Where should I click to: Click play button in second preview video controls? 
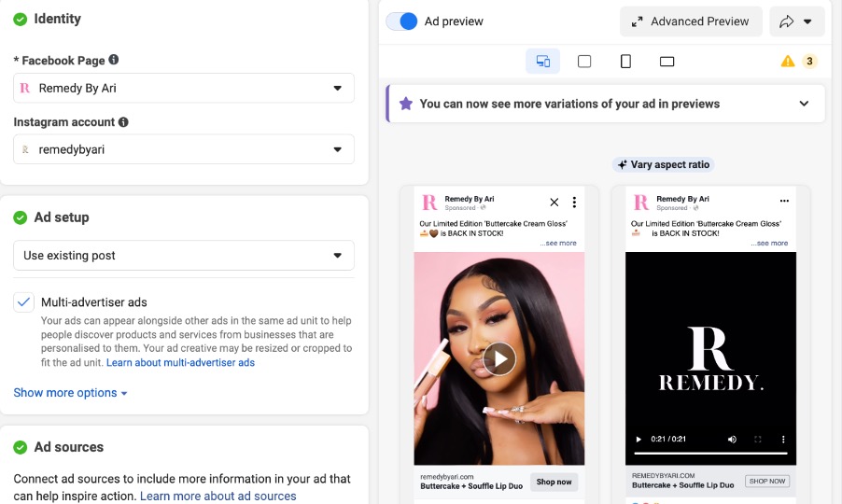pos(639,439)
